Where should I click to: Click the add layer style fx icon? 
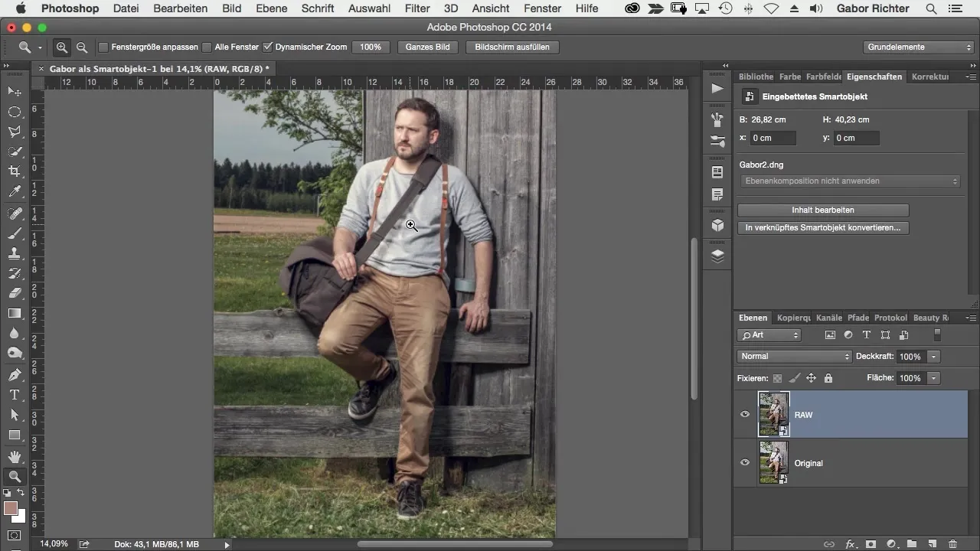pyautogui.click(x=850, y=544)
